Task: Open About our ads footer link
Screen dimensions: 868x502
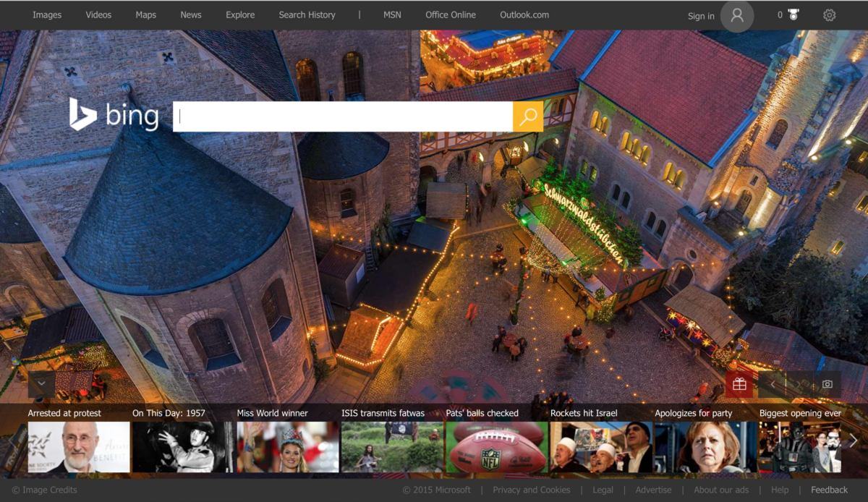Action: pos(721,490)
